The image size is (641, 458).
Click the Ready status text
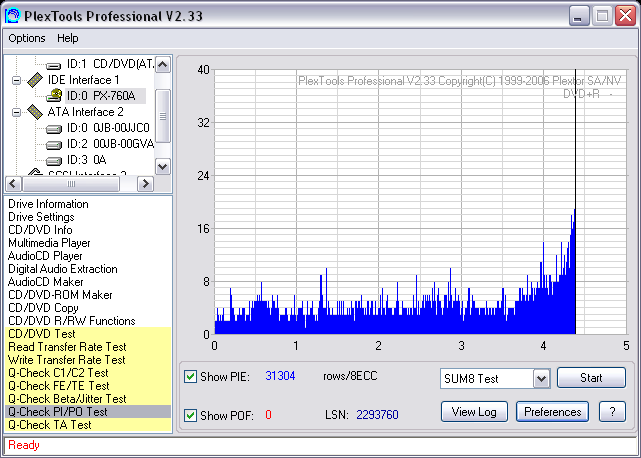(x=24, y=445)
